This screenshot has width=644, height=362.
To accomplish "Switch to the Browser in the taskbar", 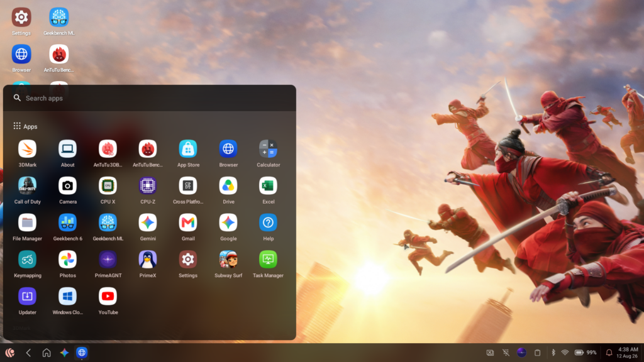I will point(82,353).
